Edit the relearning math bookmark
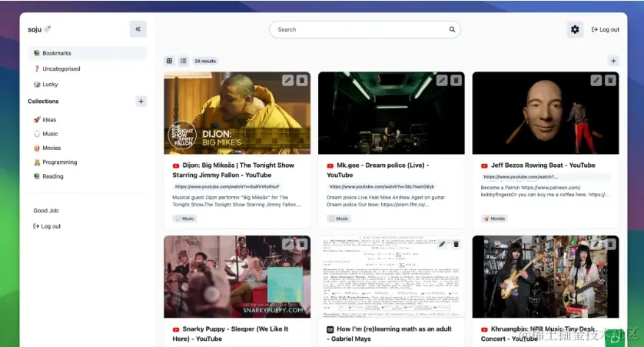 [442, 244]
